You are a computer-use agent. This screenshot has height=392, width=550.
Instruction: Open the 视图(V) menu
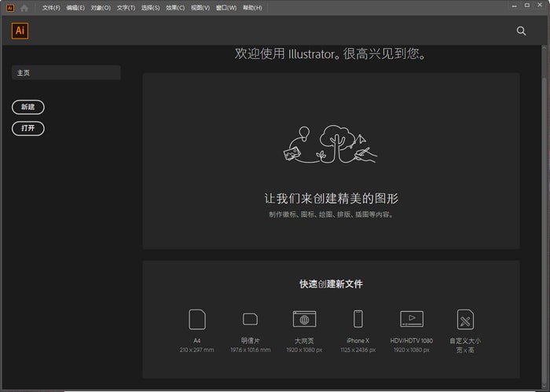(x=200, y=8)
